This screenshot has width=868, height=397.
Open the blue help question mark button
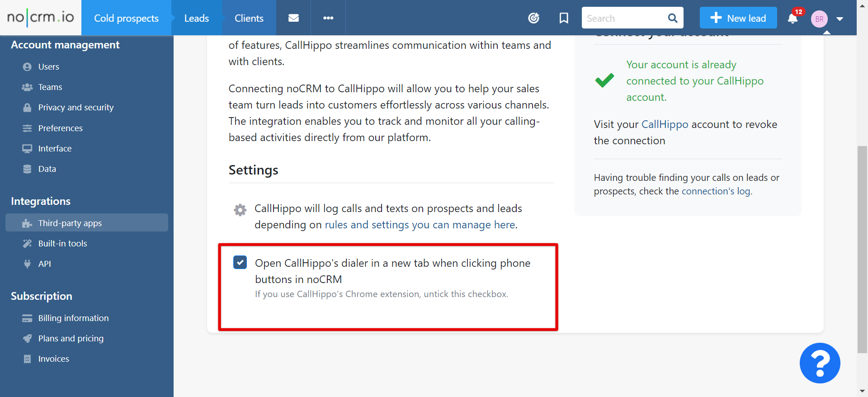[x=820, y=363]
